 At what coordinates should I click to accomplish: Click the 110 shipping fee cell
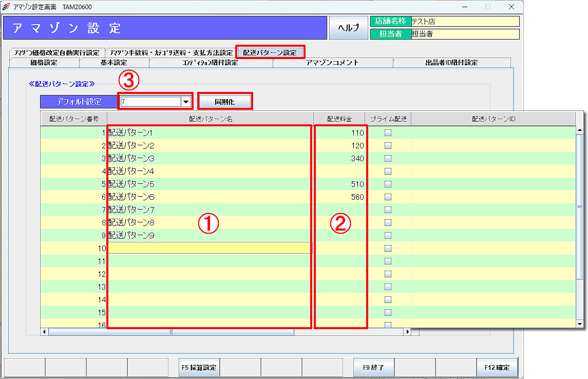339,132
